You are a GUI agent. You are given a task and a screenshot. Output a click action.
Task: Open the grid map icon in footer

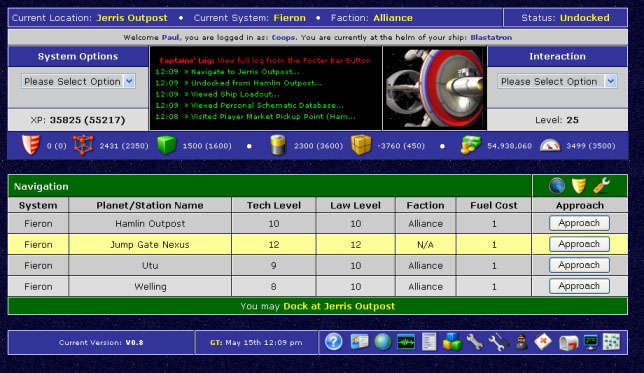[611, 342]
